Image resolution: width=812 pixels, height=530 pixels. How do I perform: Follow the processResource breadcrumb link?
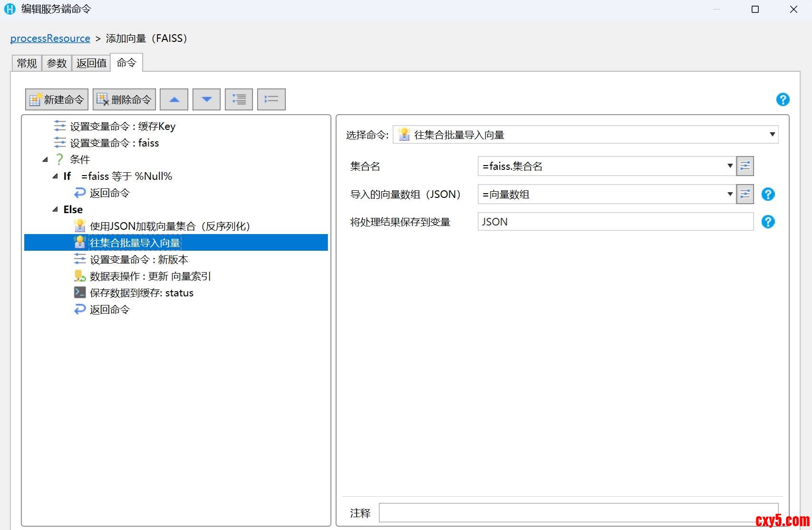click(x=50, y=39)
